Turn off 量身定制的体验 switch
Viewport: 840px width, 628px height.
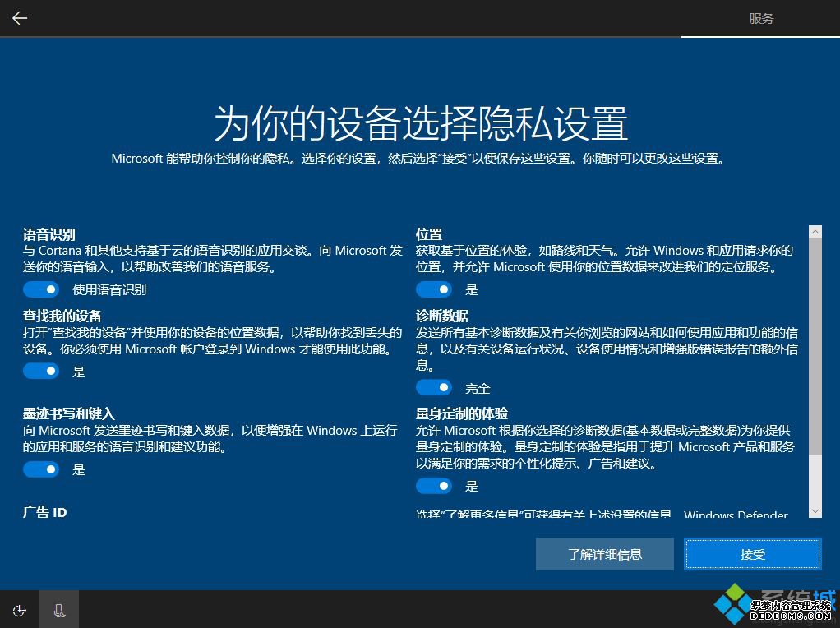[x=434, y=486]
